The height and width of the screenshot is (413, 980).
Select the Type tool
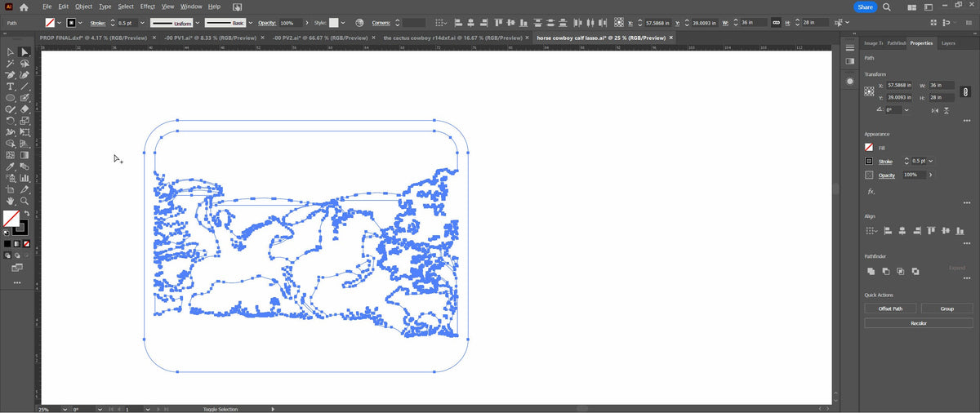click(x=11, y=86)
